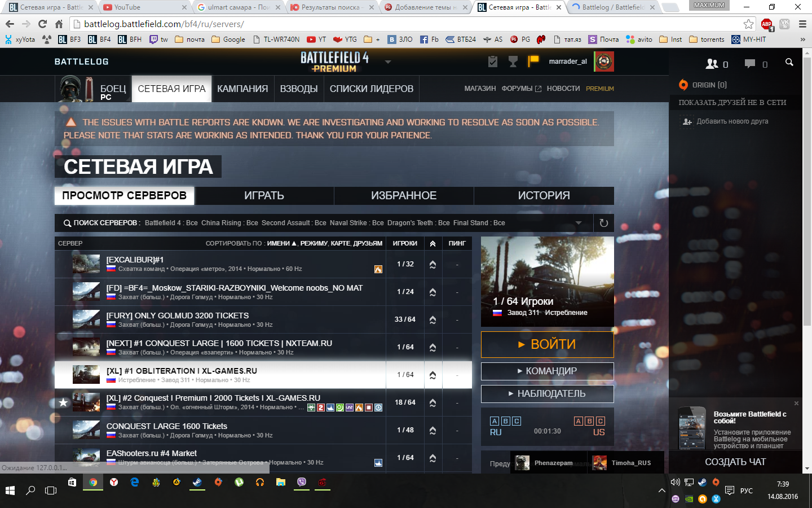Image resolution: width=812 pixels, height=508 pixels.
Task: Open the СПИСКИ ЛИДЕРОВ tab
Action: tap(372, 89)
